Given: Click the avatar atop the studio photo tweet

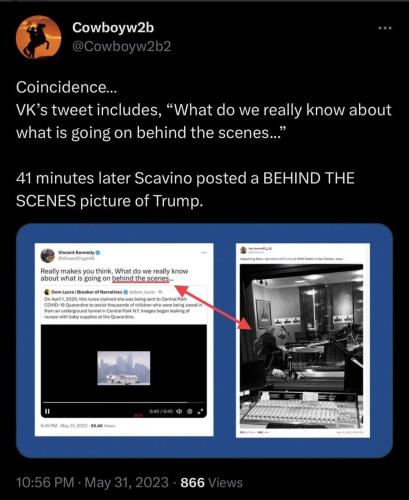Looking at the screenshot, I should (x=243, y=250).
